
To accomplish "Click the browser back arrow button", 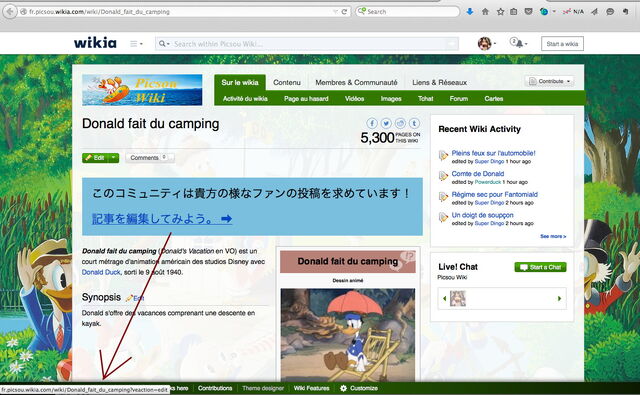I will point(10,11).
